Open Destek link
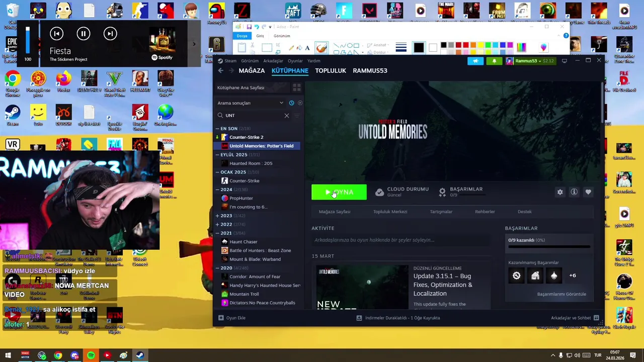The image size is (644, 362). tap(524, 212)
